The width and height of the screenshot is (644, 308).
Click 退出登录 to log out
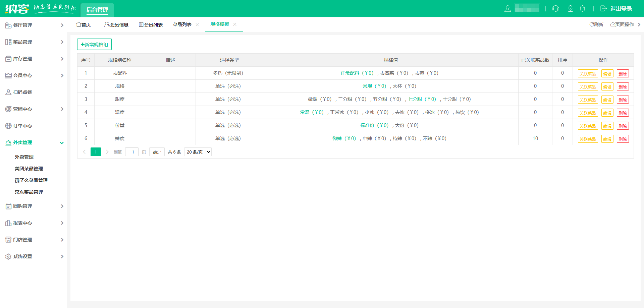click(x=616, y=9)
